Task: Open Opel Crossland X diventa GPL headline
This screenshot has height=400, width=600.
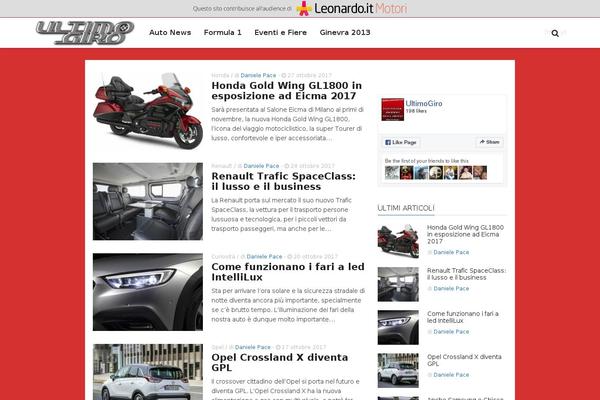Action: pos(279,362)
